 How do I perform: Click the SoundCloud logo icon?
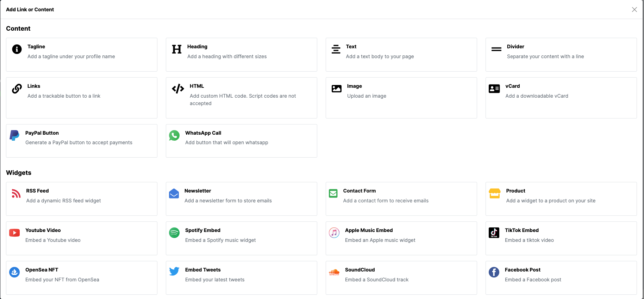[334, 272]
